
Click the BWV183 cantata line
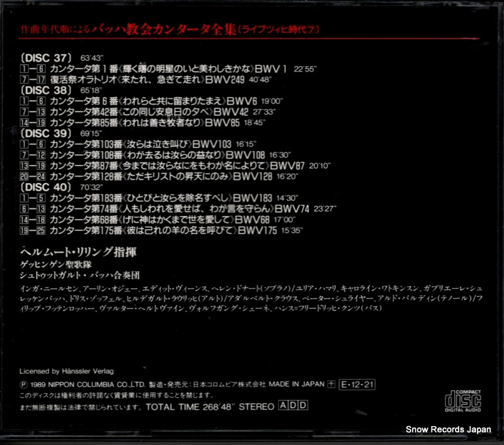click(159, 198)
